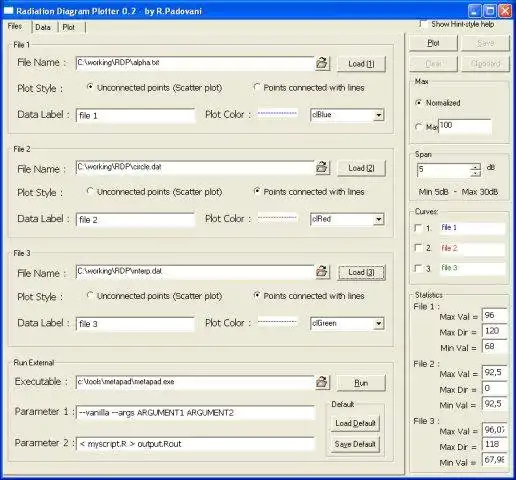This screenshot has height=480, width=516.
Task: Click the Executable path field
Action: (x=195, y=382)
